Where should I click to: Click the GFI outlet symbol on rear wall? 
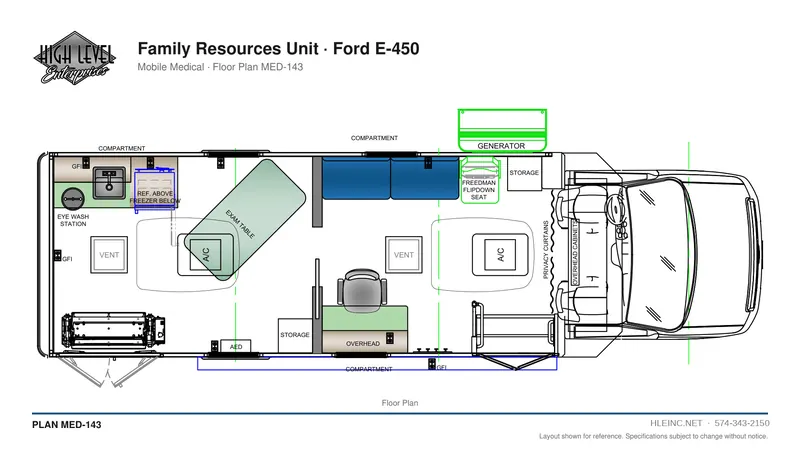coord(58,256)
